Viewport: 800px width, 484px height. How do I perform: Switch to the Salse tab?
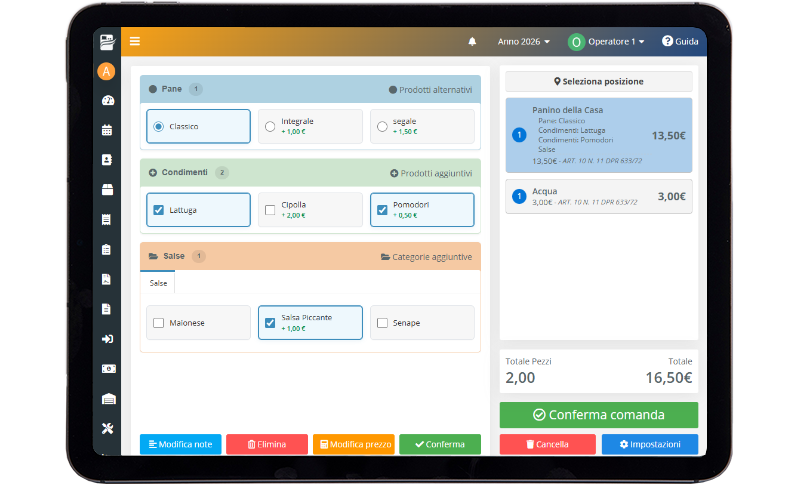[158, 283]
